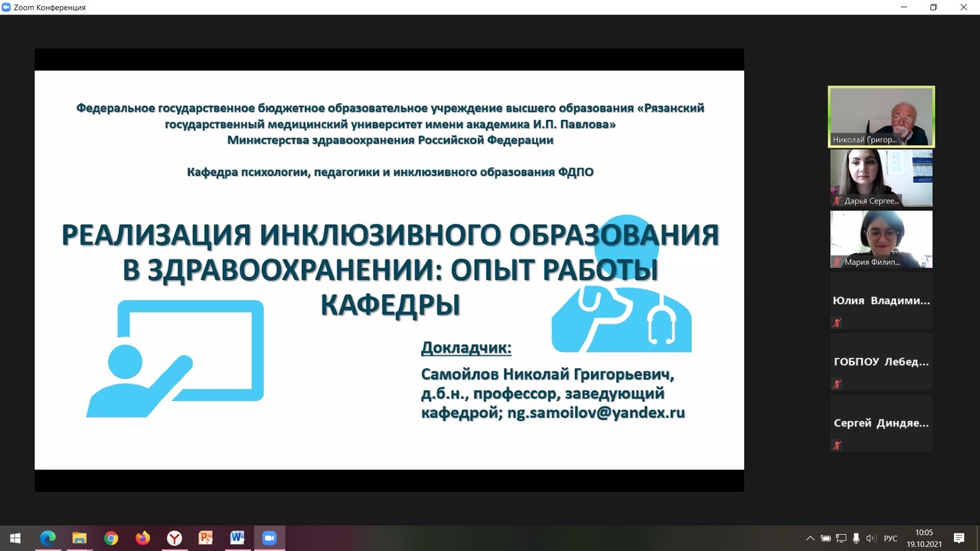Open the Windows notification center
This screenshot has height=551, width=980.
point(959,538)
